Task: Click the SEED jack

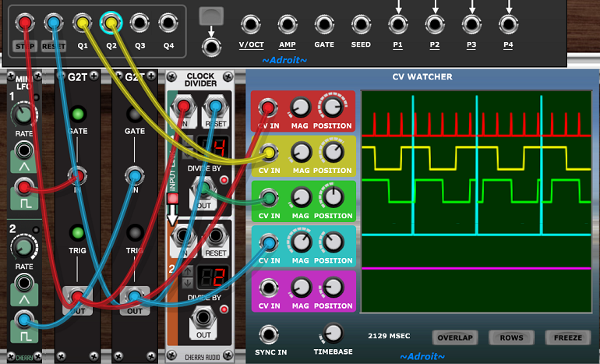Action: pyautogui.click(x=362, y=24)
